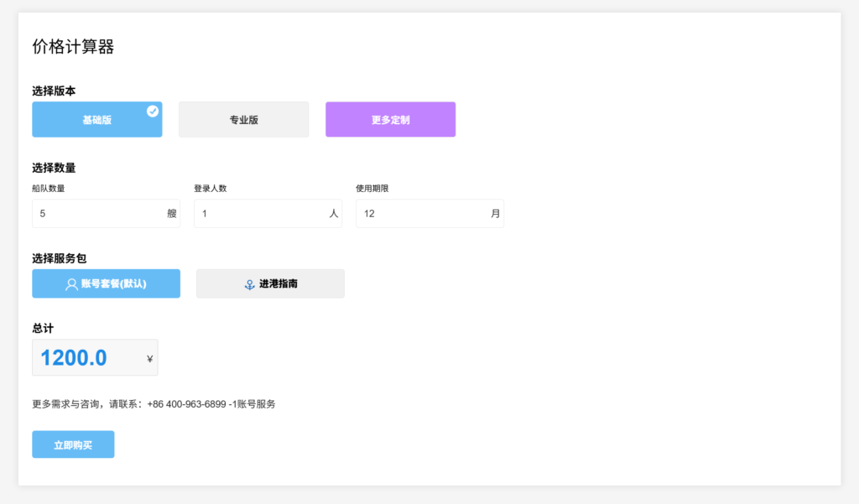Click the 价格计算器 page heading
The height and width of the screenshot is (504, 859).
[x=73, y=47]
